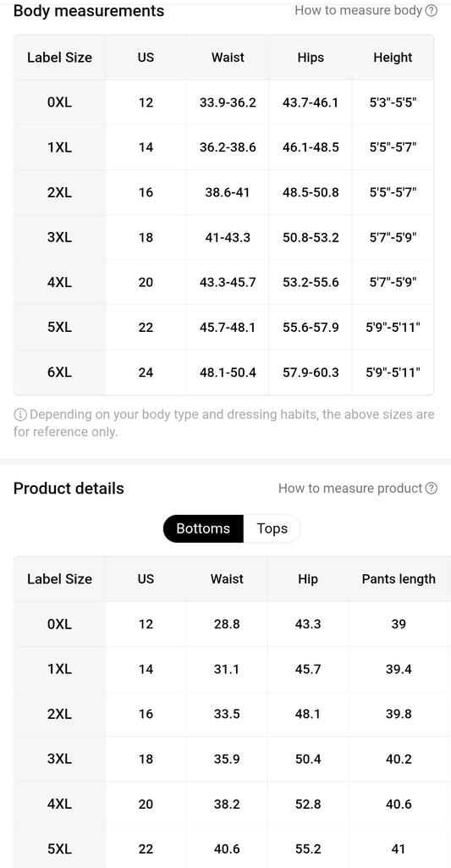Click the Height column header
Image resolution: width=451 pixels, height=868 pixels.
(x=393, y=58)
